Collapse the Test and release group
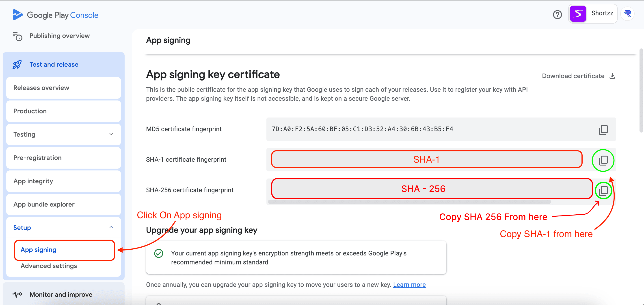Viewport: 644px width, 305px height. click(54, 65)
